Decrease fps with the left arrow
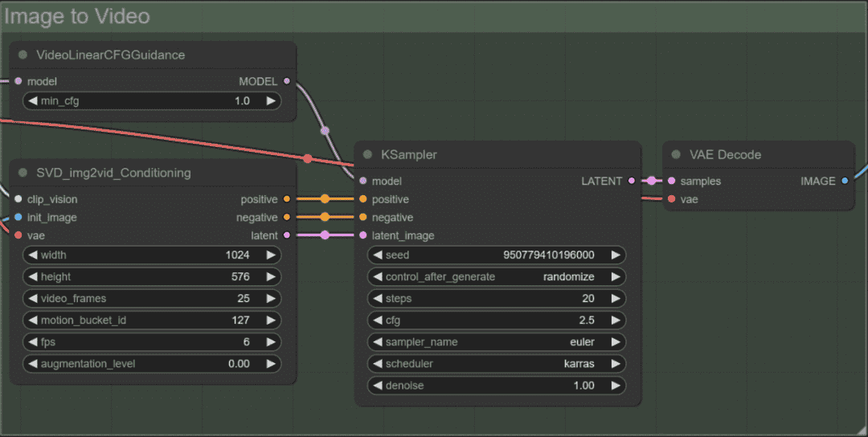The width and height of the screenshot is (868, 437). 33,342
